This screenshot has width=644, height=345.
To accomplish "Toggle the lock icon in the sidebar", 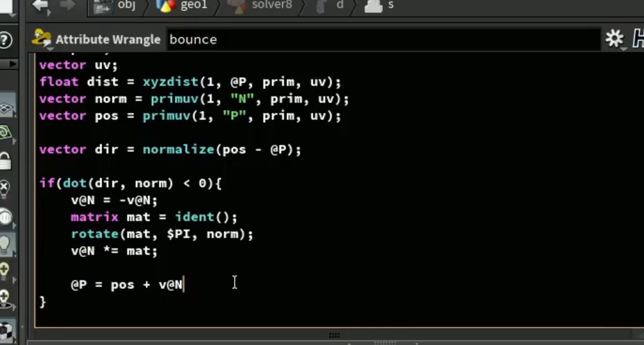I will point(5,161).
